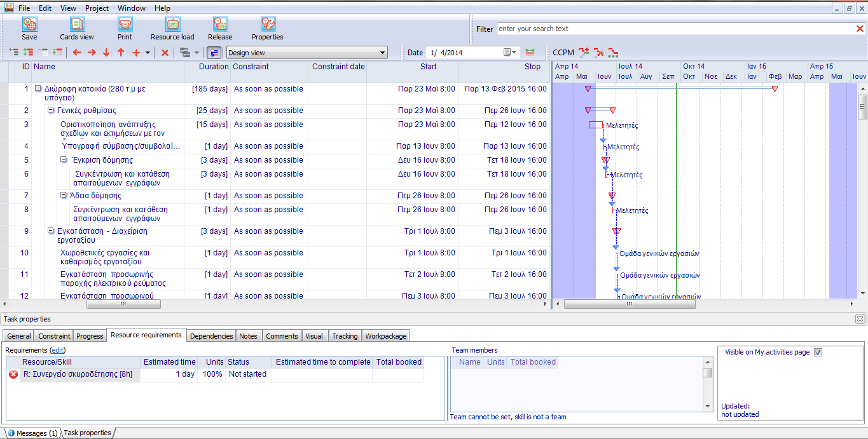Click the filter search text field
The height and width of the screenshot is (439, 868).
pos(675,29)
